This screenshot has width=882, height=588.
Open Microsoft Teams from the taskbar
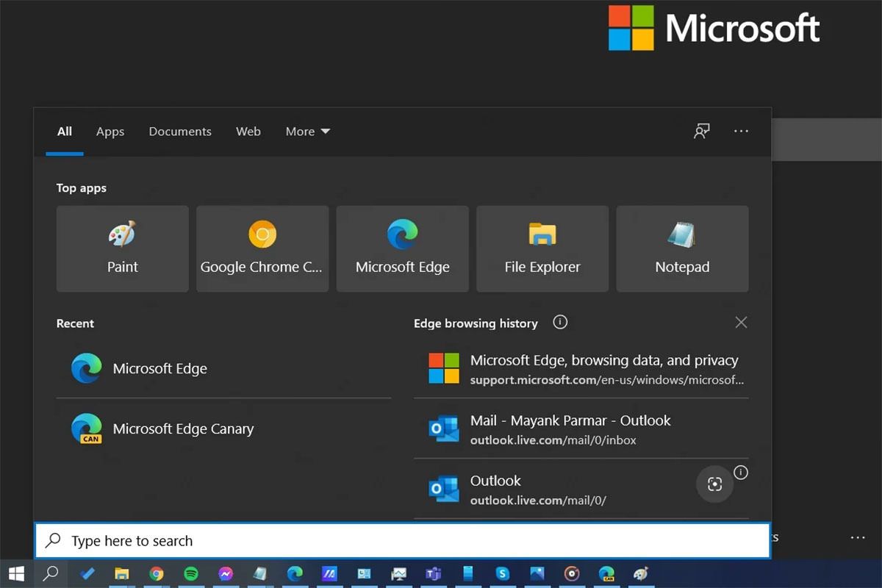[x=433, y=573]
